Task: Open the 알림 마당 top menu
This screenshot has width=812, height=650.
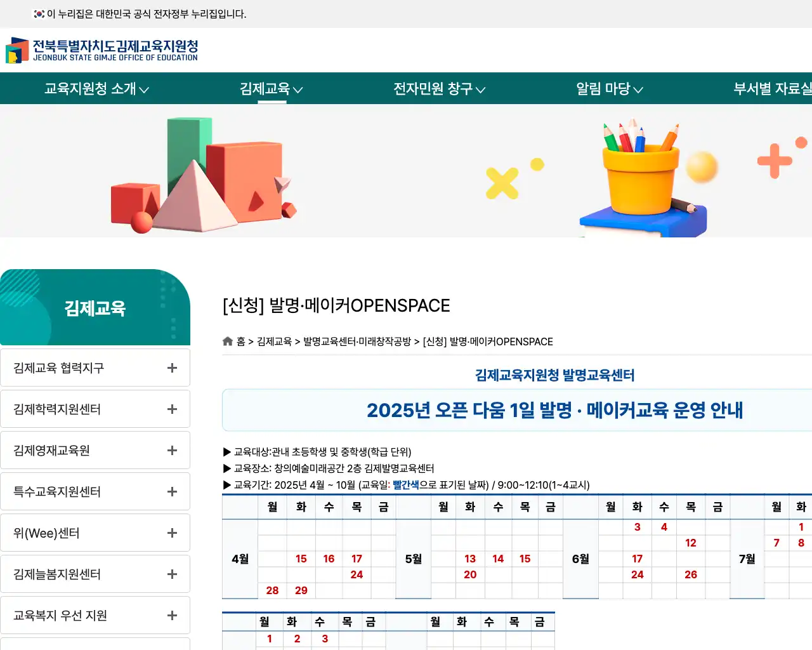Action: pyautogui.click(x=609, y=89)
